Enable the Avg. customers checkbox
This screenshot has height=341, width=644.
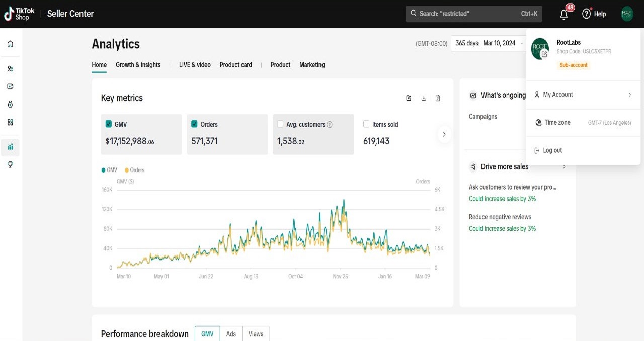pyautogui.click(x=280, y=124)
